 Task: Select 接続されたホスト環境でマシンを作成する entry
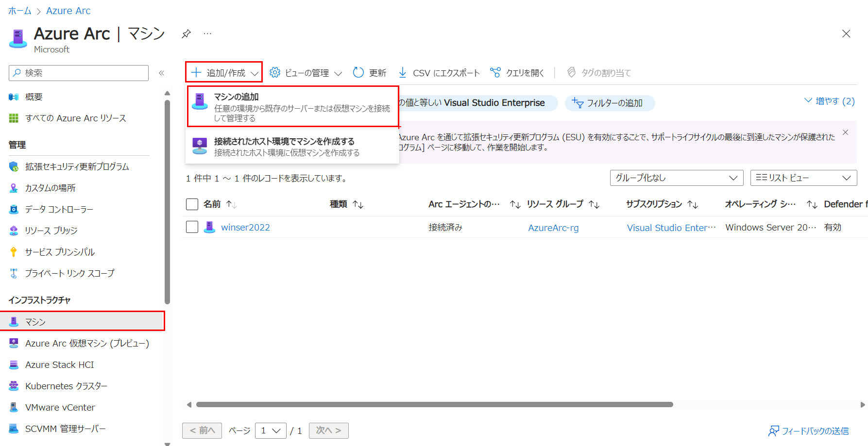292,147
